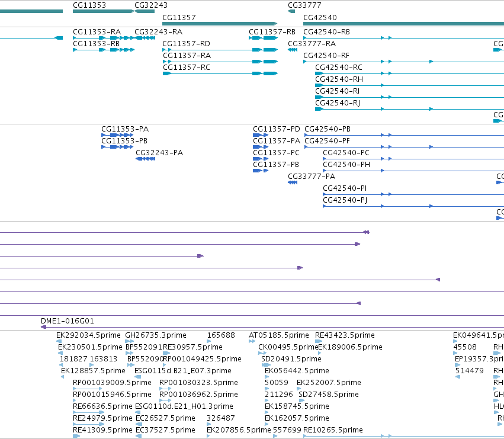The width and height of the screenshot is (504, 439).
Task: Open the CG11353-RA transcript feature
Action: point(103,38)
